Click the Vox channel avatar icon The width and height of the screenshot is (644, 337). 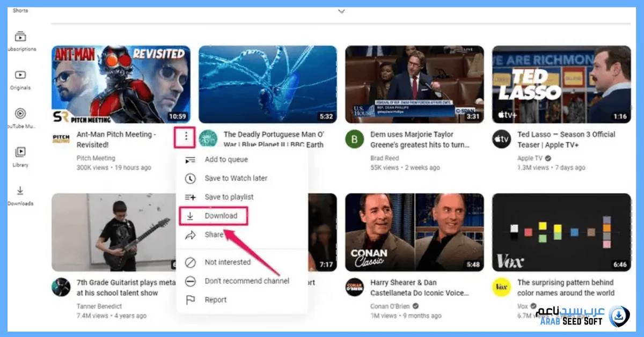click(501, 287)
